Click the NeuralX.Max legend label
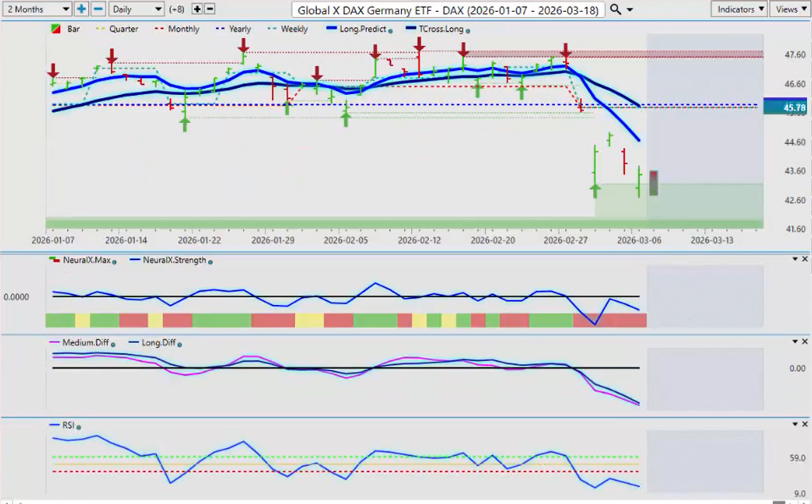 click(87, 260)
